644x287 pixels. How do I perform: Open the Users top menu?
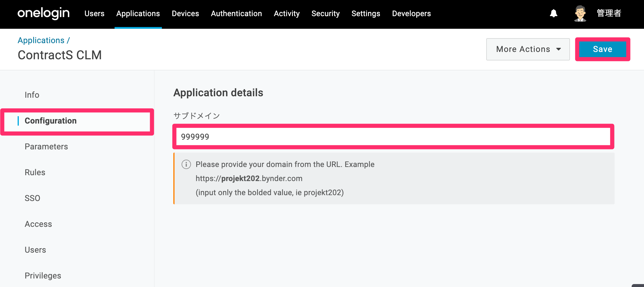click(94, 13)
